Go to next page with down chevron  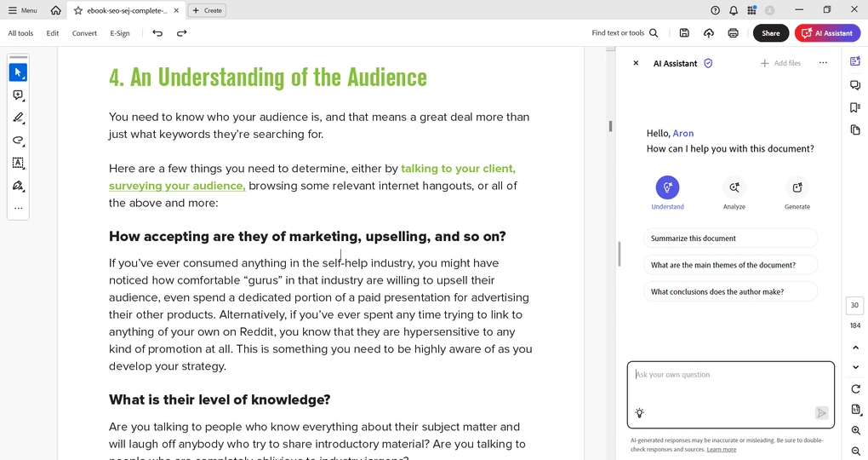[x=855, y=367]
